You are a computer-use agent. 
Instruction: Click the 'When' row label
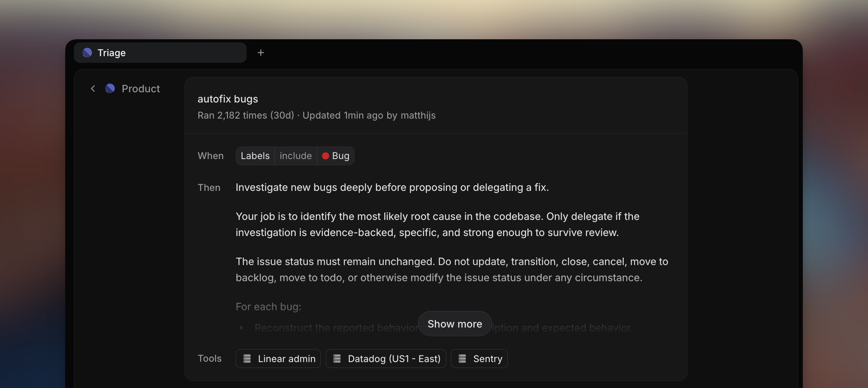click(x=211, y=156)
